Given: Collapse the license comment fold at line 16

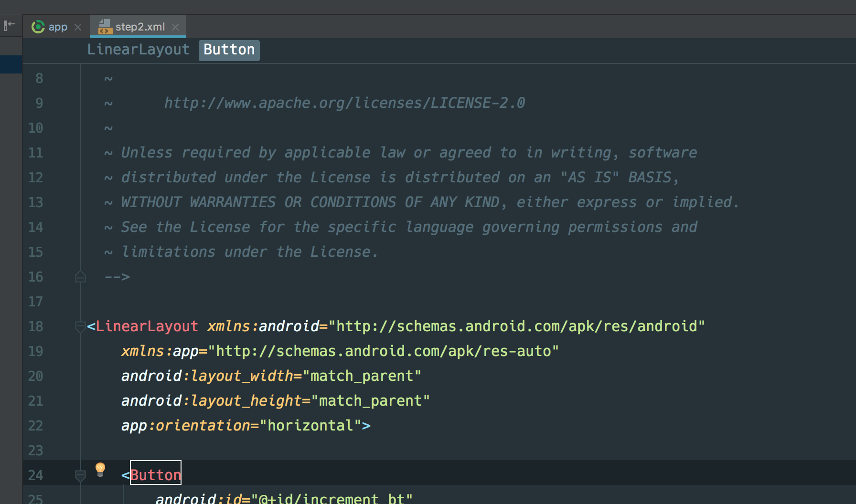Looking at the screenshot, I should (80, 276).
